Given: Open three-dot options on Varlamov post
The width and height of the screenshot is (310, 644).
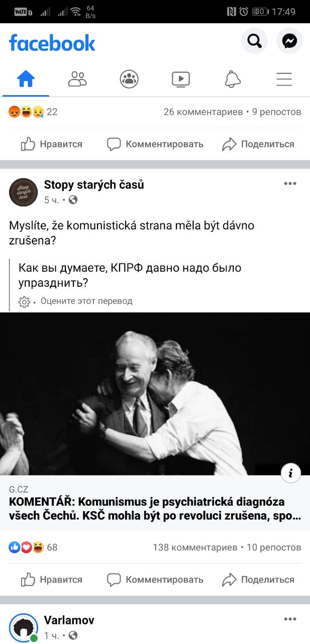Looking at the screenshot, I should (290, 619).
